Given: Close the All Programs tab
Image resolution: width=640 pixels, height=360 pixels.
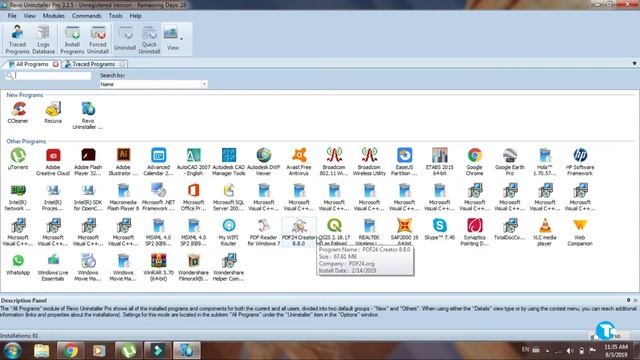Looking at the screenshot, I should click(x=56, y=64).
